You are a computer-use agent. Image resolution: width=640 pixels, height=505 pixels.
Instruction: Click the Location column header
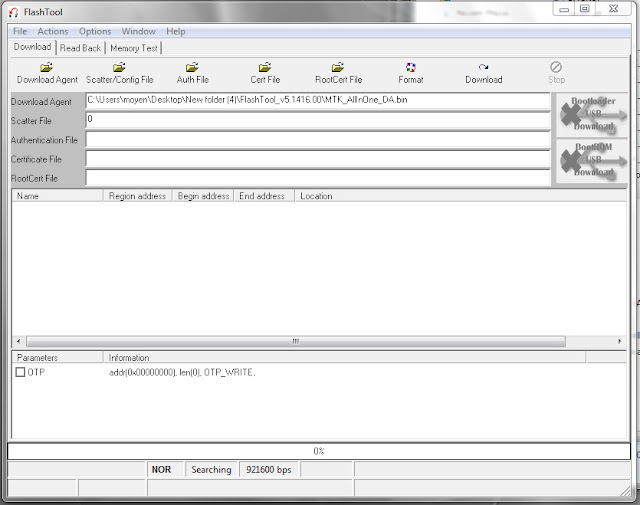(461, 196)
